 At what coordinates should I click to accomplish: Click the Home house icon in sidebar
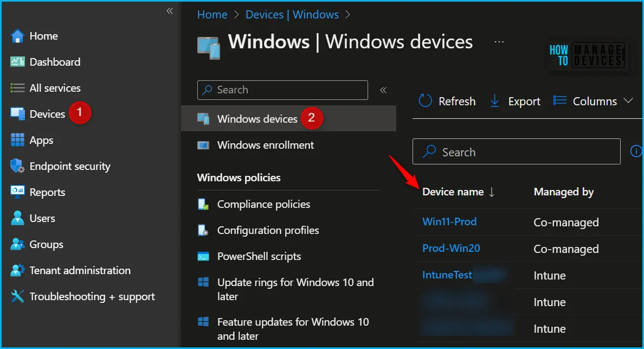coord(17,36)
